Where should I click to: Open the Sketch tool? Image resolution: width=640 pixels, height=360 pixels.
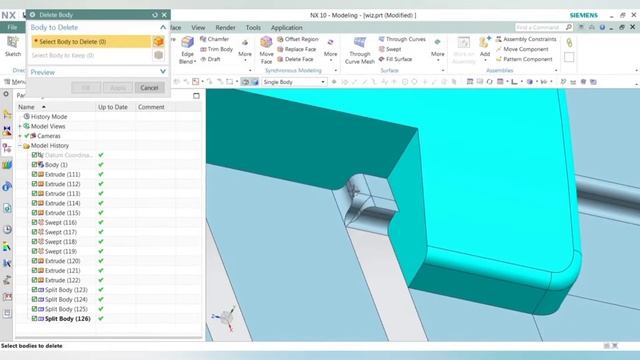tap(13, 46)
